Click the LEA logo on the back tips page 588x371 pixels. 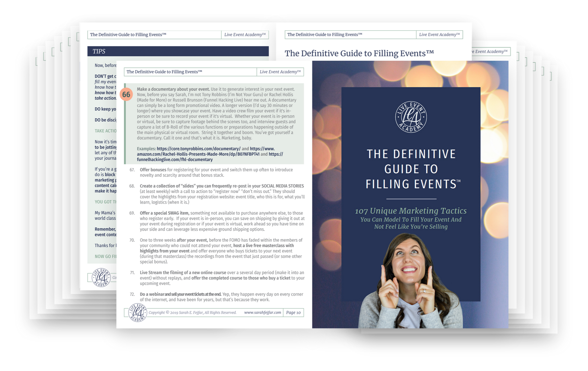point(101,277)
